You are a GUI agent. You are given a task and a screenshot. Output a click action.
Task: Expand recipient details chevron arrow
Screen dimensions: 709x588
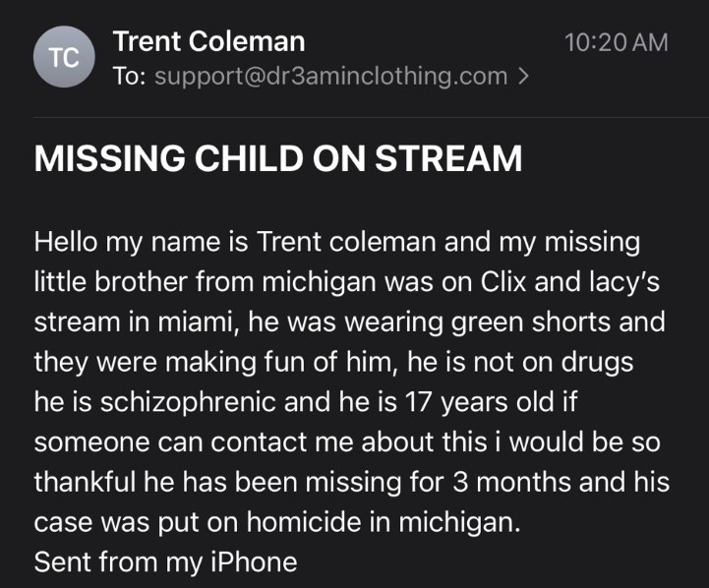coord(523,76)
